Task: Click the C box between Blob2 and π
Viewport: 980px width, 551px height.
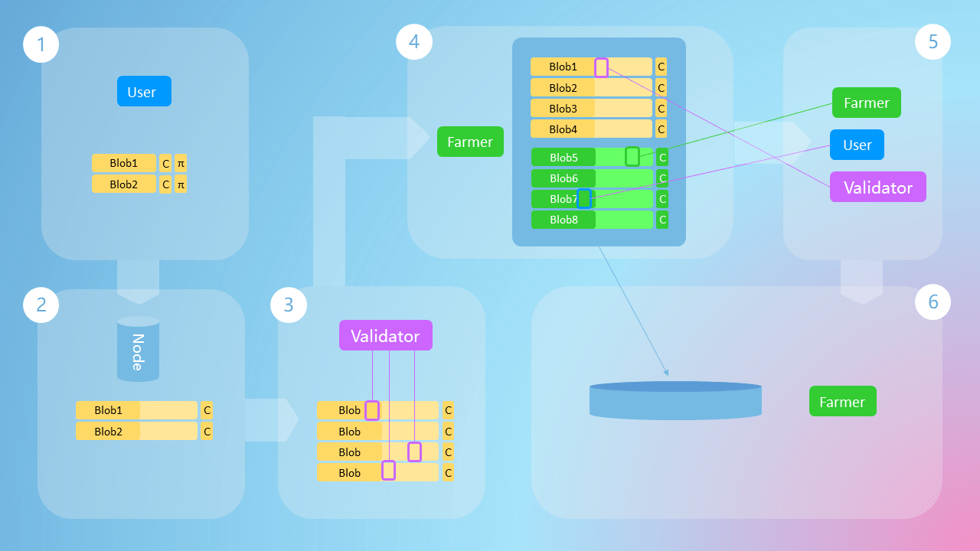Action: coord(165,184)
